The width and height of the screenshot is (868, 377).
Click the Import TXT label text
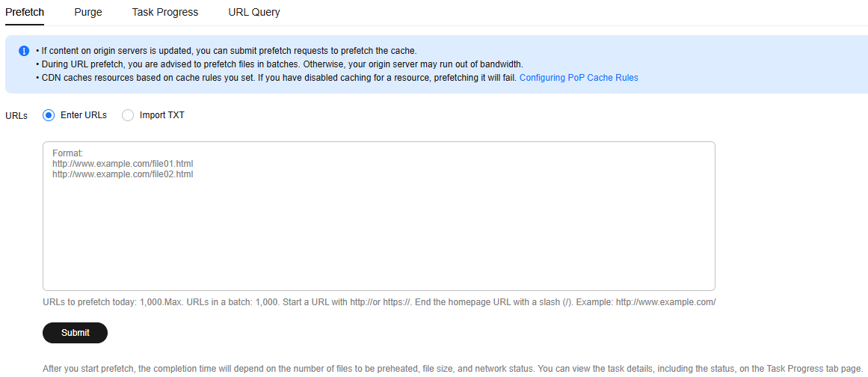pos(162,115)
